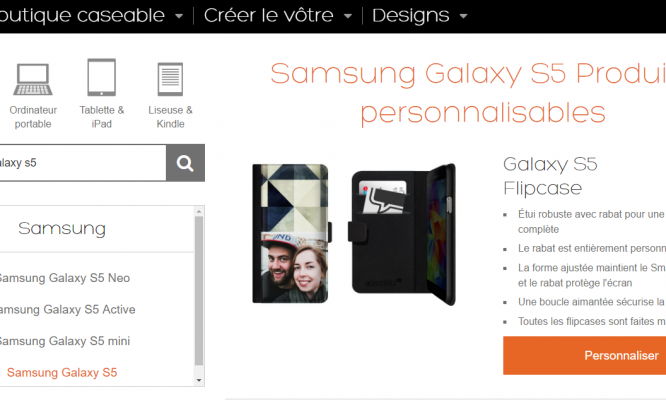
Task: Select the Tablette & iPad icon
Action: coord(102,77)
